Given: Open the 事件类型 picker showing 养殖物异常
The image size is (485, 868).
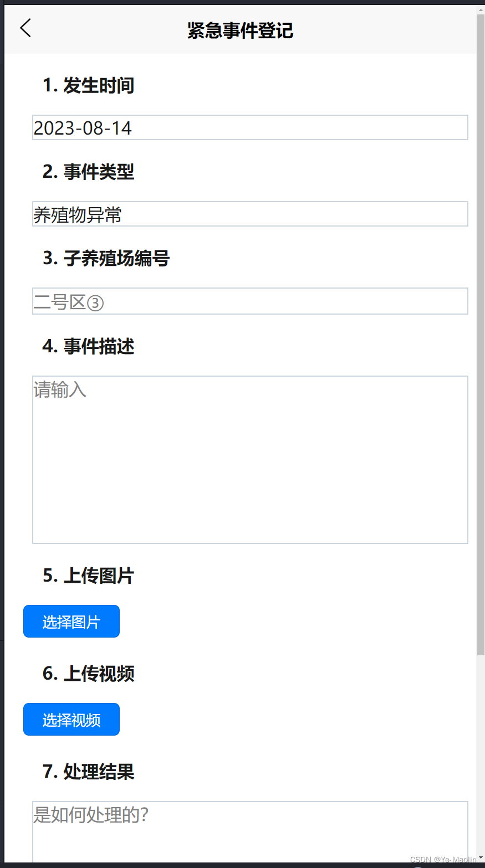Looking at the screenshot, I should [250, 214].
